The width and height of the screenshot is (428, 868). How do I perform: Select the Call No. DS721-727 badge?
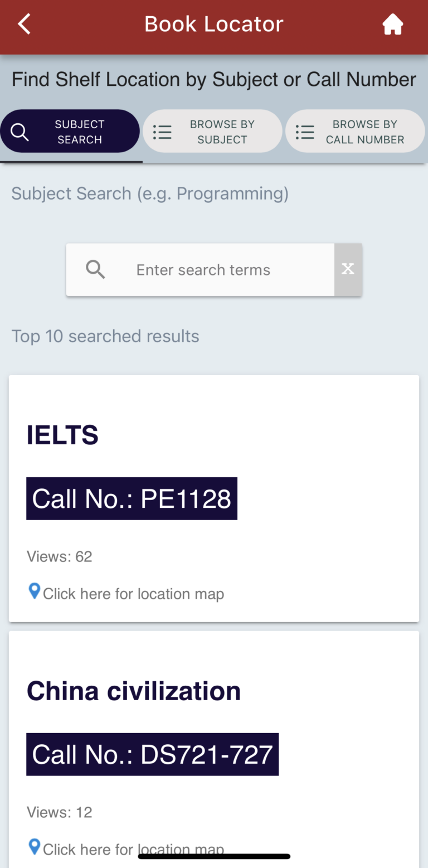(152, 754)
